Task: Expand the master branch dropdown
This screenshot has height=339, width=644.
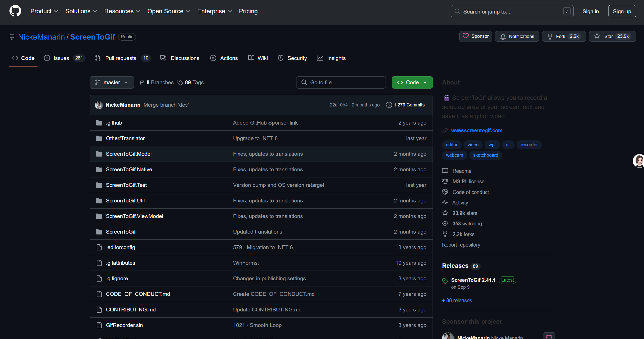Action: (112, 82)
